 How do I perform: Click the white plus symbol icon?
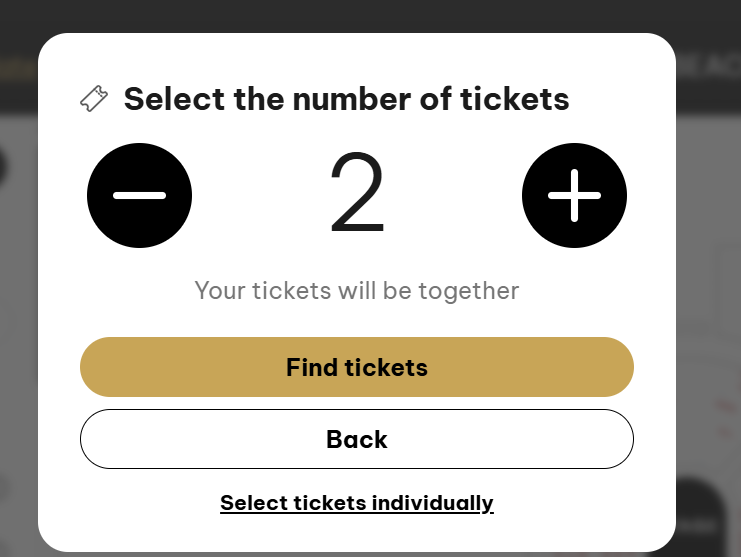[x=574, y=195]
